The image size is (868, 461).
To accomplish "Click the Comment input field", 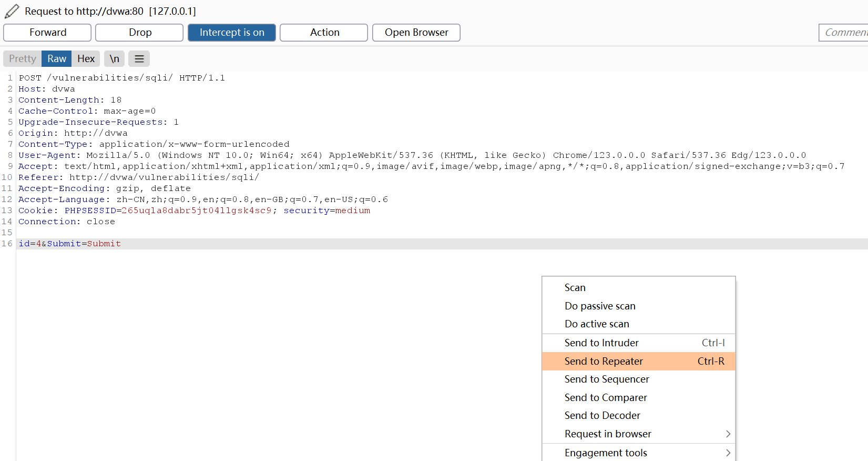I will [844, 33].
